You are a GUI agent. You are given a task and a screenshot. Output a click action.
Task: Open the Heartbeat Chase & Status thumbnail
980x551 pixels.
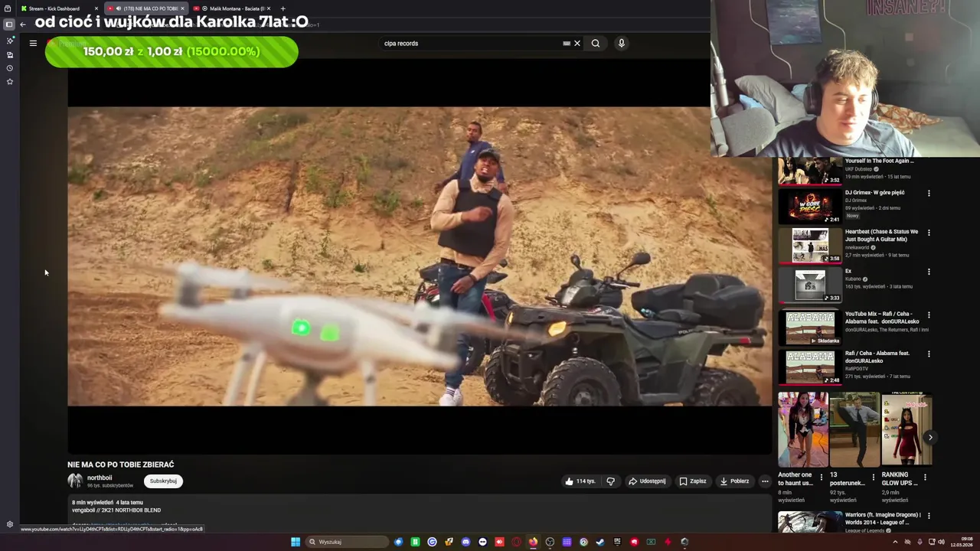pyautogui.click(x=810, y=245)
